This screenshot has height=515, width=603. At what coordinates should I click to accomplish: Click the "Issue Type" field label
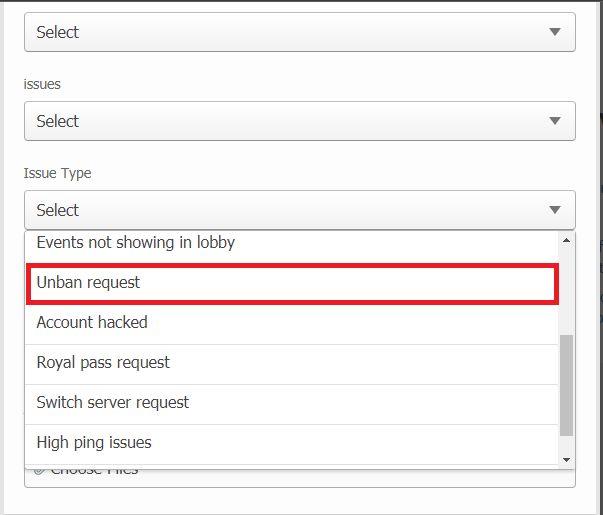57,173
